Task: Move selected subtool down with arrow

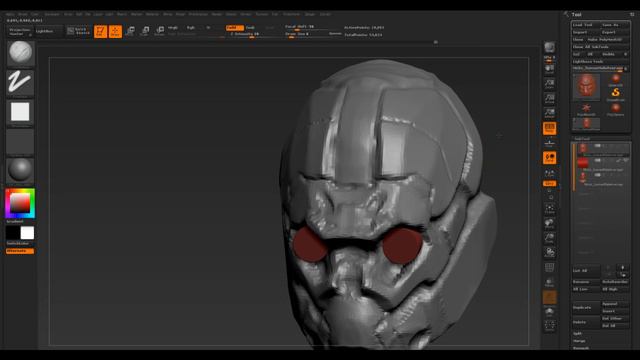Action: pyautogui.click(x=622, y=275)
